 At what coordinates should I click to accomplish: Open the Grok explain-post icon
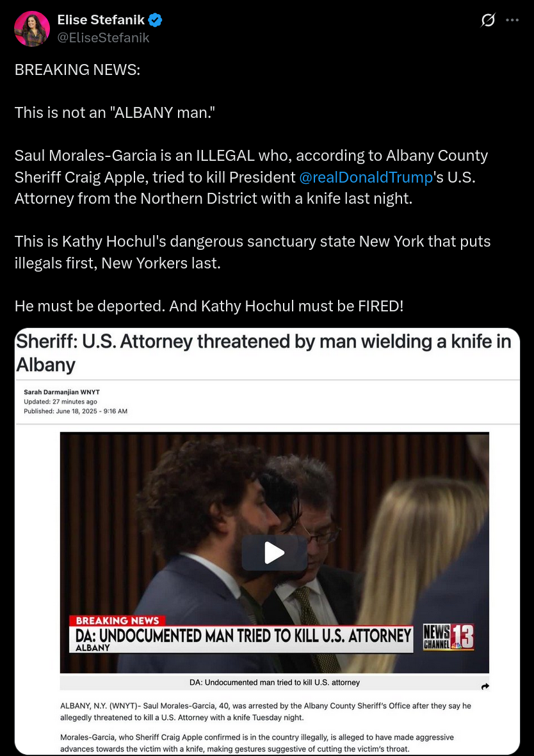[488, 21]
